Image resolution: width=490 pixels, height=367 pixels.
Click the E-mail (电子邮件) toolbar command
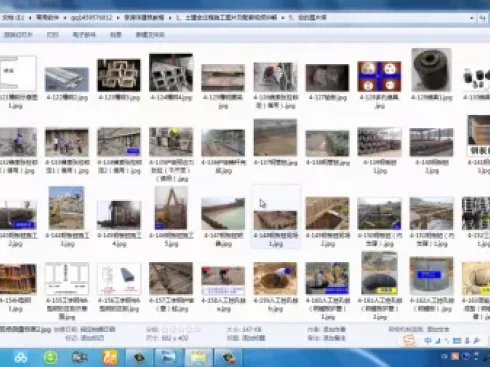[84, 35]
